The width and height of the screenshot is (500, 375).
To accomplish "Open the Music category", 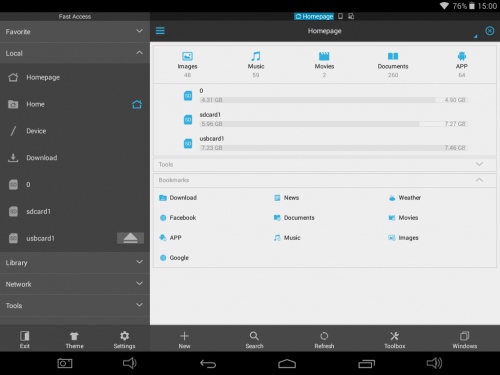I will click(256, 65).
